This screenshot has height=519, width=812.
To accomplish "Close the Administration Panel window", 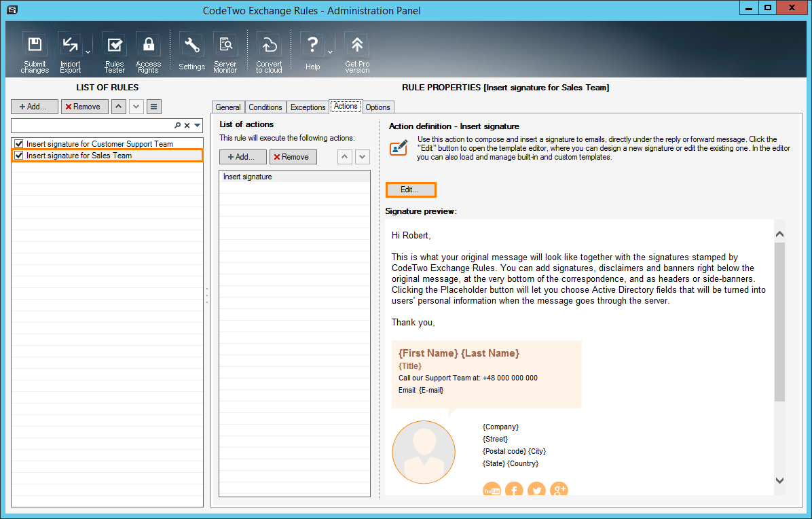I will [x=792, y=7].
